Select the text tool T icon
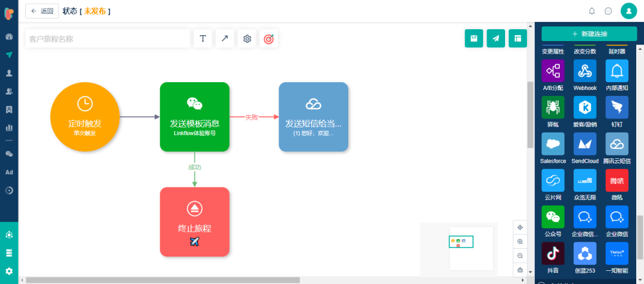644x284 pixels. (x=203, y=39)
